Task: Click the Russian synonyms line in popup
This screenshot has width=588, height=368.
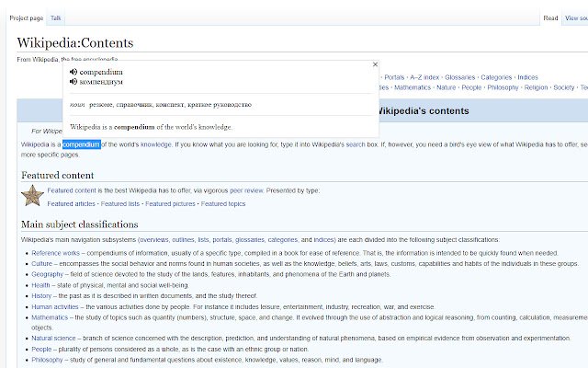Action: point(161,105)
